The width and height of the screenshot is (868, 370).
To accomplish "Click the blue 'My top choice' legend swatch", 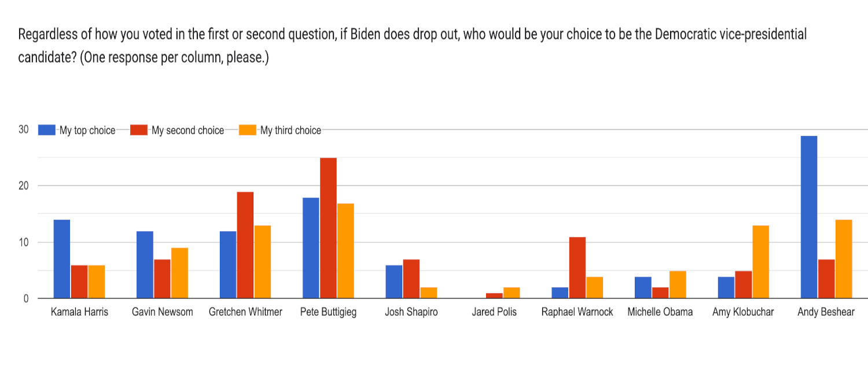I will (x=47, y=130).
